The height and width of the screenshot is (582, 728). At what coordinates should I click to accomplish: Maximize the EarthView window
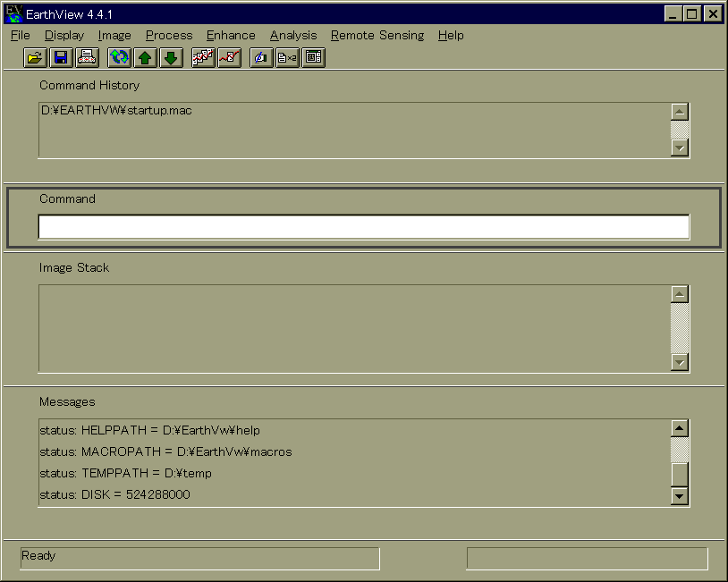click(692, 14)
